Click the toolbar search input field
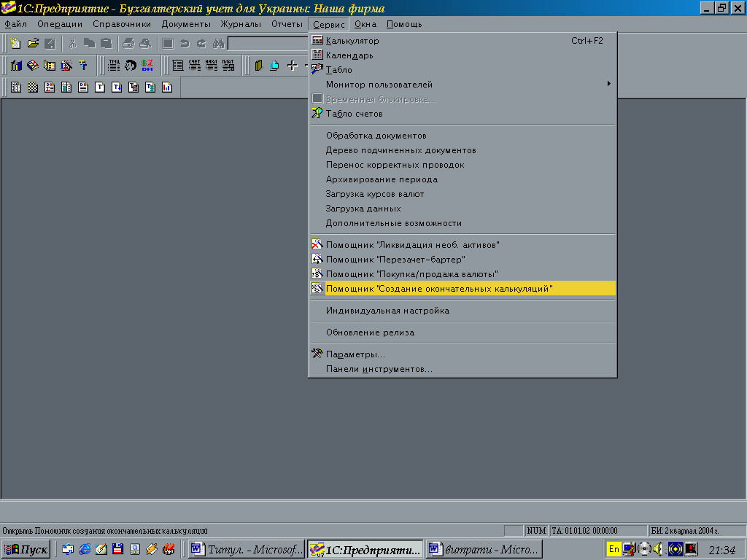 point(268,44)
